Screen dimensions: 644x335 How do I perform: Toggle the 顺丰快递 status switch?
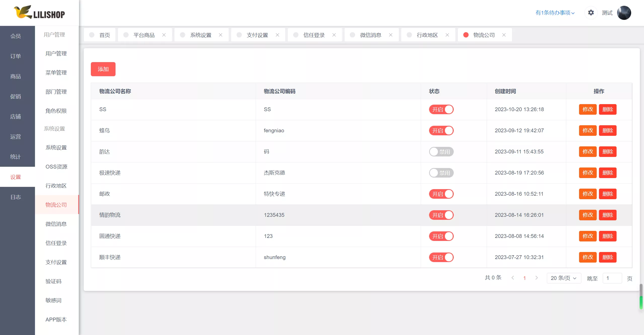point(441,257)
